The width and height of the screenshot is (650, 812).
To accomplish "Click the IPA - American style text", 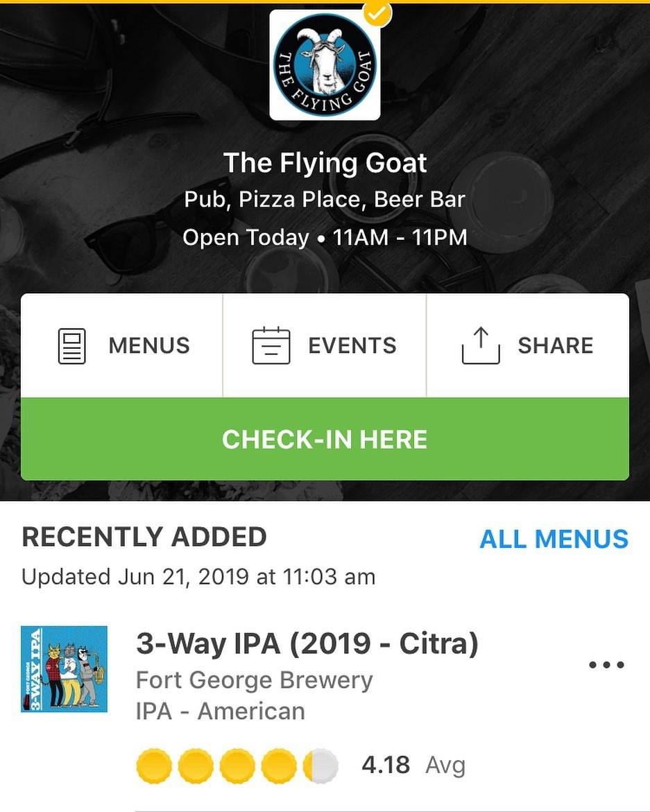I will point(221,711).
